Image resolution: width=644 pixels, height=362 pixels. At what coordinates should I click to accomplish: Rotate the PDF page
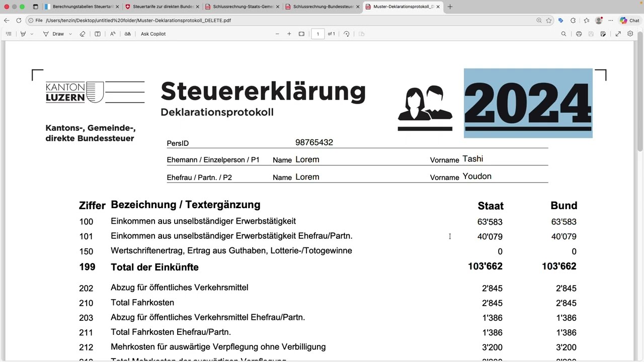pos(347,34)
